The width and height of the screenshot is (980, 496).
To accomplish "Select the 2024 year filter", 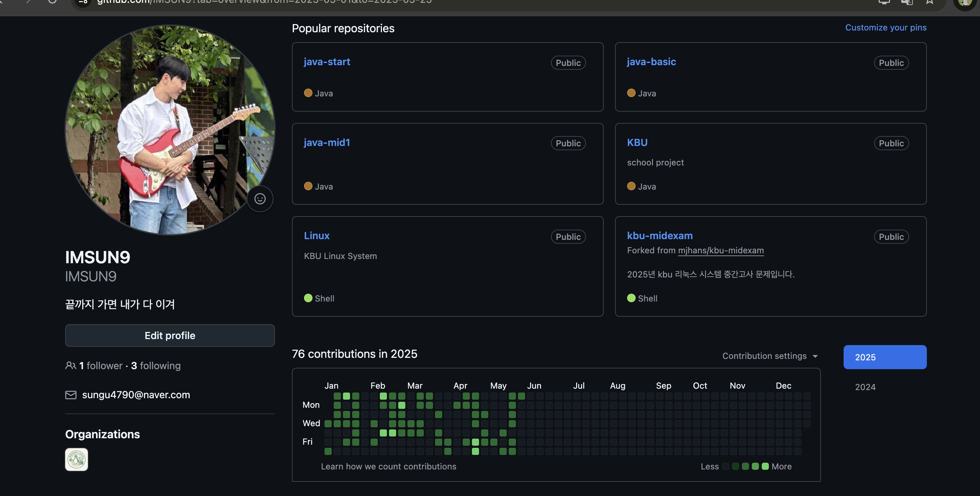I will [x=865, y=387].
